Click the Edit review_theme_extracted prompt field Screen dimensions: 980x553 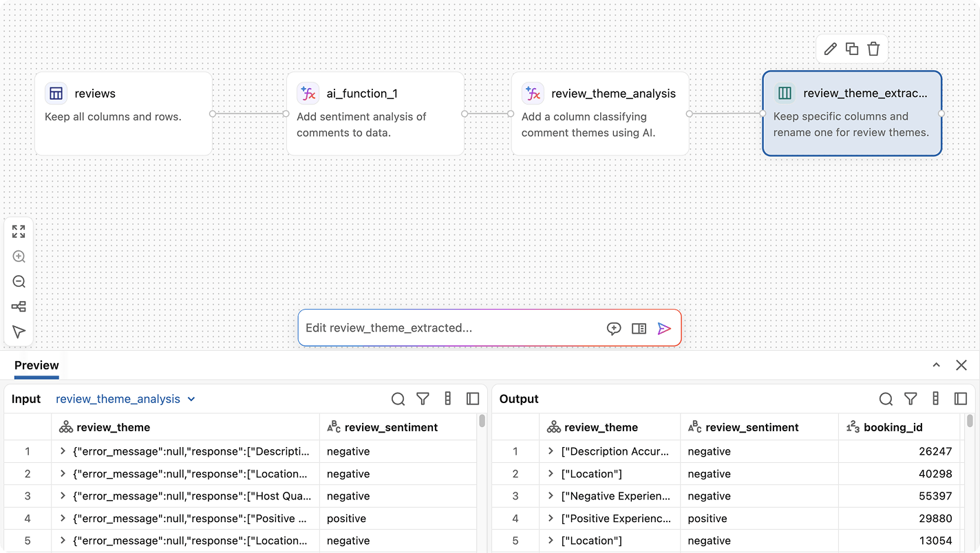451,328
